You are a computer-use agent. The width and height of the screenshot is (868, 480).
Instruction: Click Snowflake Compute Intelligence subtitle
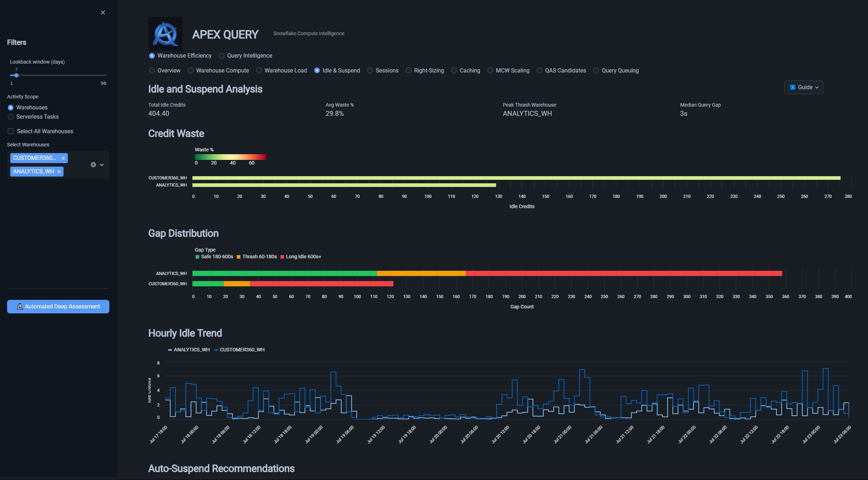[x=309, y=33]
